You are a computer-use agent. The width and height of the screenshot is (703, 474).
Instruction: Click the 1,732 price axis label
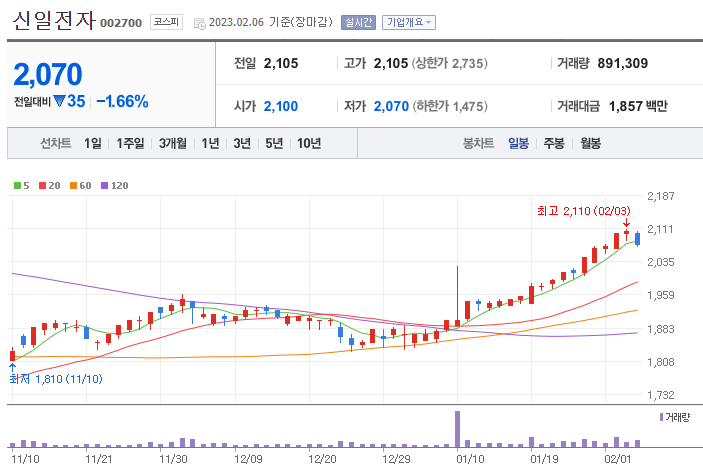point(660,395)
